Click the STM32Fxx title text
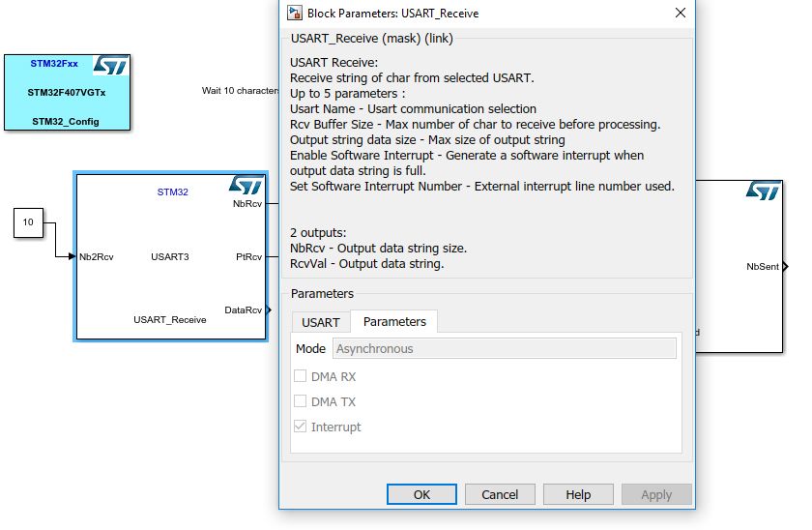The image size is (812, 530). (x=54, y=63)
